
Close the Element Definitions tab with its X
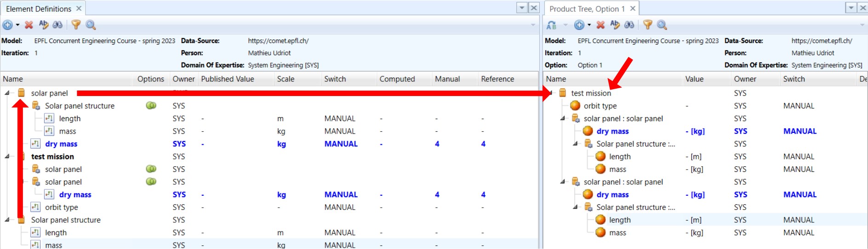pos(79,8)
